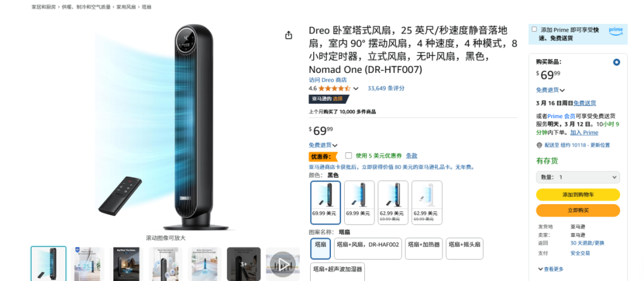The width and height of the screenshot is (644, 281).
Task: Open the 数量 quantity dropdown
Action: pos(578,177)
